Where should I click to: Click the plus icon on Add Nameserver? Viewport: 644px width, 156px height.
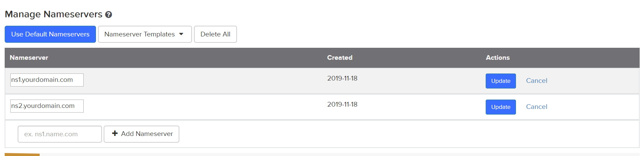[115, 133]
